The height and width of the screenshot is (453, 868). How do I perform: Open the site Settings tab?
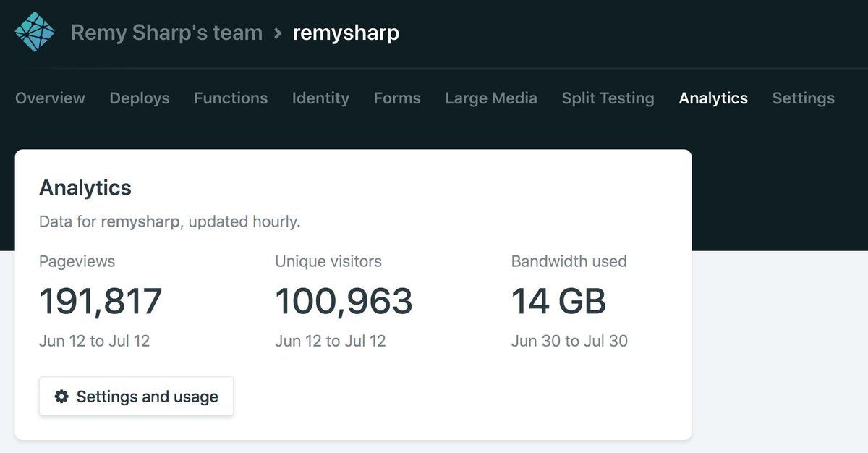point(803,98)
